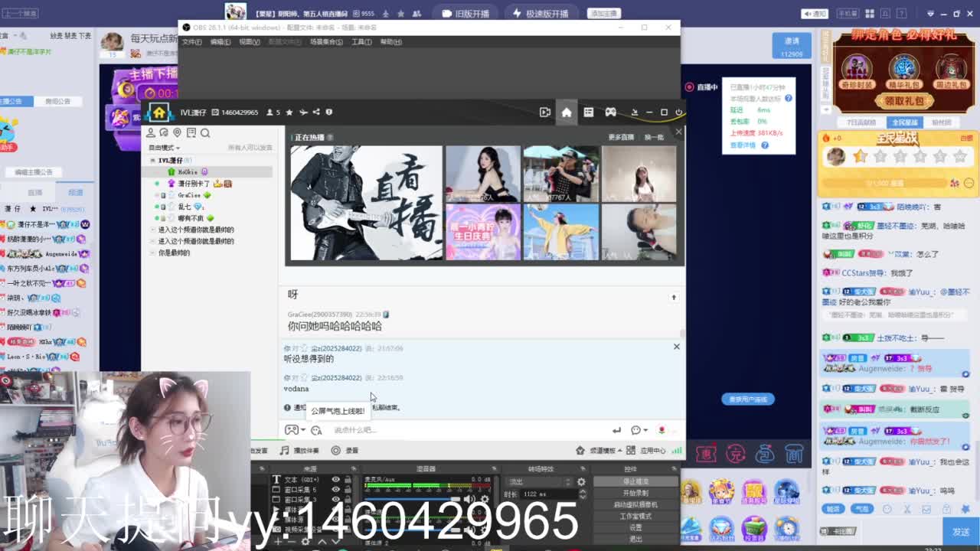Open the OBS File (文件) menu
This screenshot has width=980, height=551.
click(191, 41)
